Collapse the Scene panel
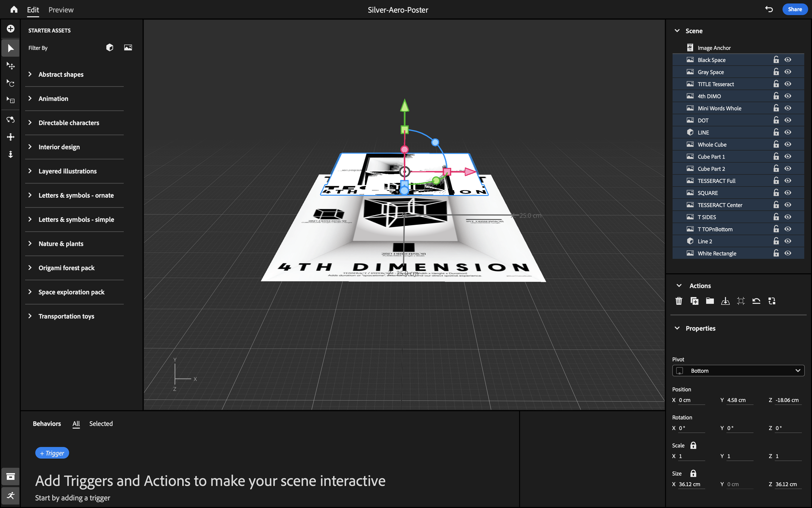The height and width of the screenshot is (508, 812). (x=677, y=31)
